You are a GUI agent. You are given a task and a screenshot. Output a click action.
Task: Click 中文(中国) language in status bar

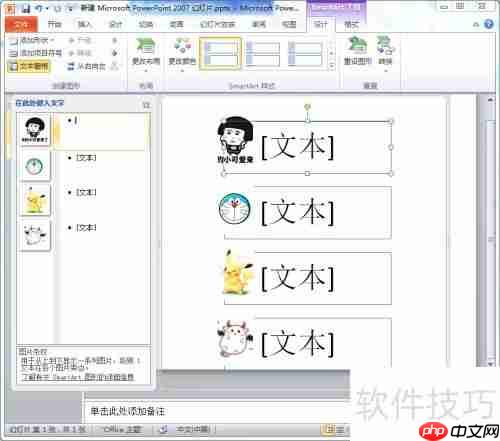click(193, 429)
